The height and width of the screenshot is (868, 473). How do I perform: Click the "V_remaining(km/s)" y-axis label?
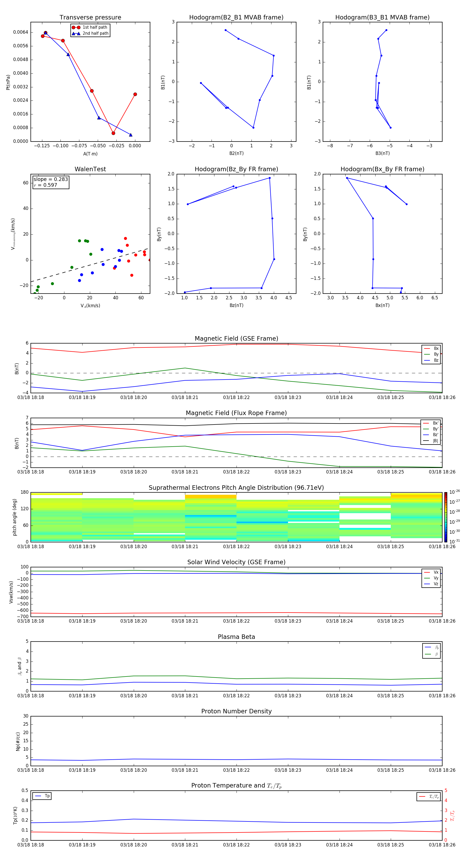(13, 234)
